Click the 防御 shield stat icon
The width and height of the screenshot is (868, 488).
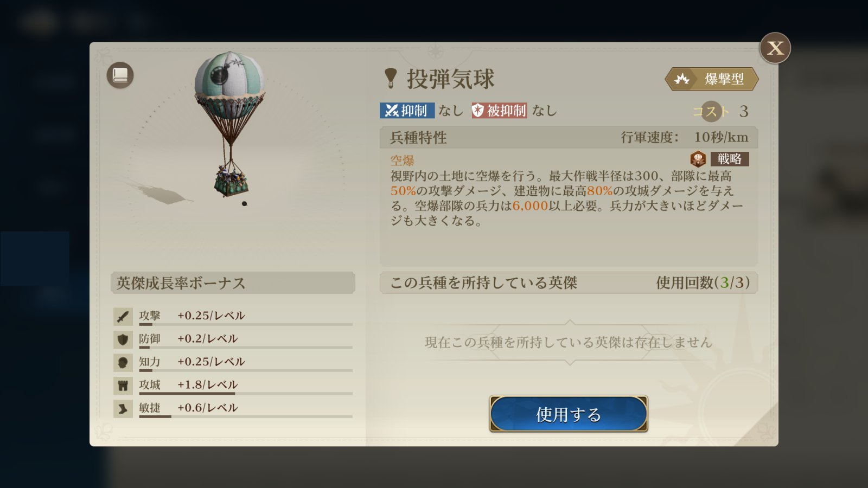coord(123,339)
